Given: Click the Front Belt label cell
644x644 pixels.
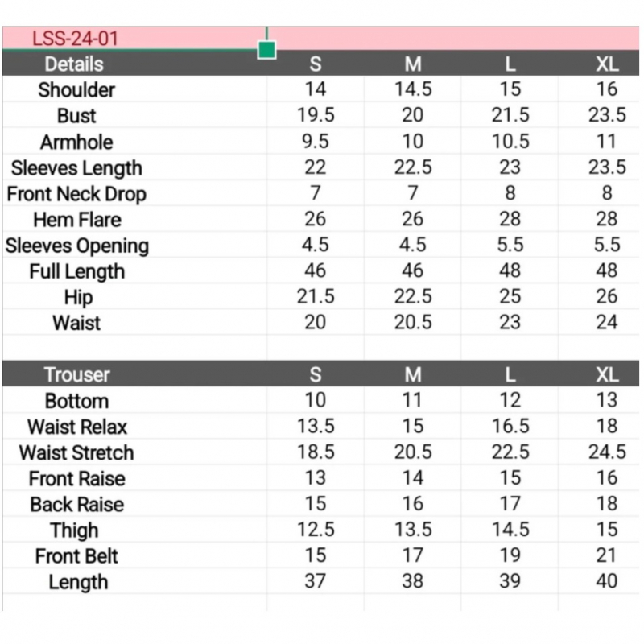Looking at the screenshot, I should point(76,556).
